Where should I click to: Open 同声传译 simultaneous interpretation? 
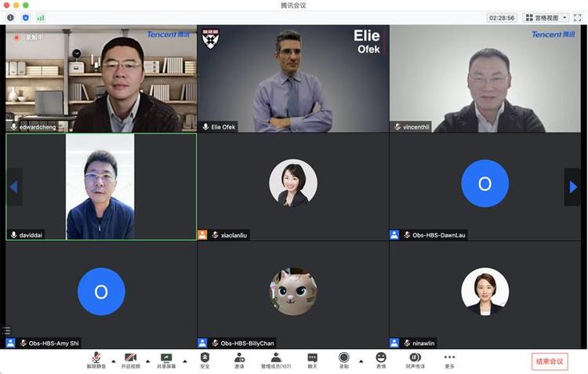[x=415, y=361]
